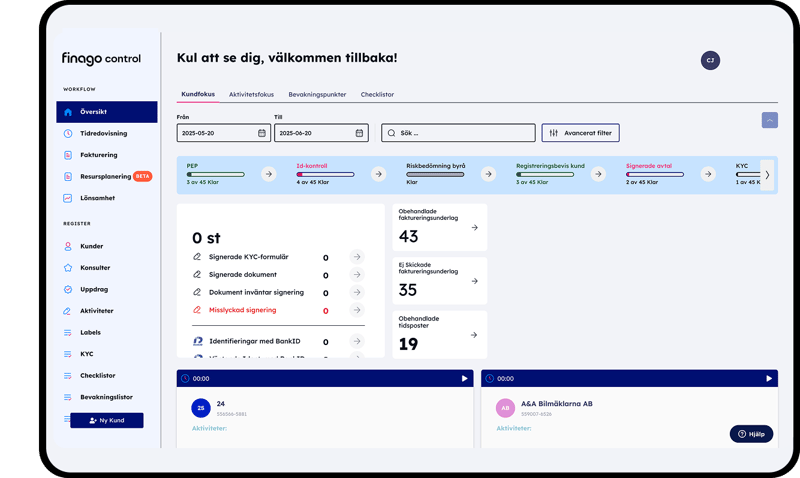Open arrow beside Signerade KYC-formulär
This screenshot has height=478, width=800.
coord(357,257)
